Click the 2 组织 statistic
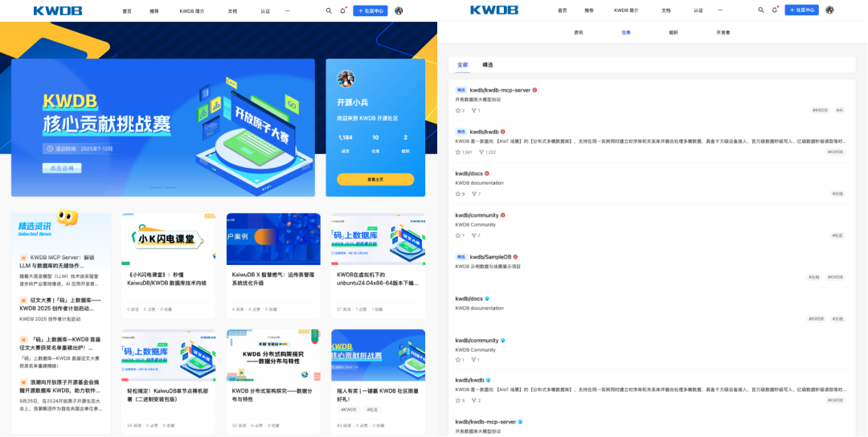This screenshot has width=868, height=437. click(405, 143)
